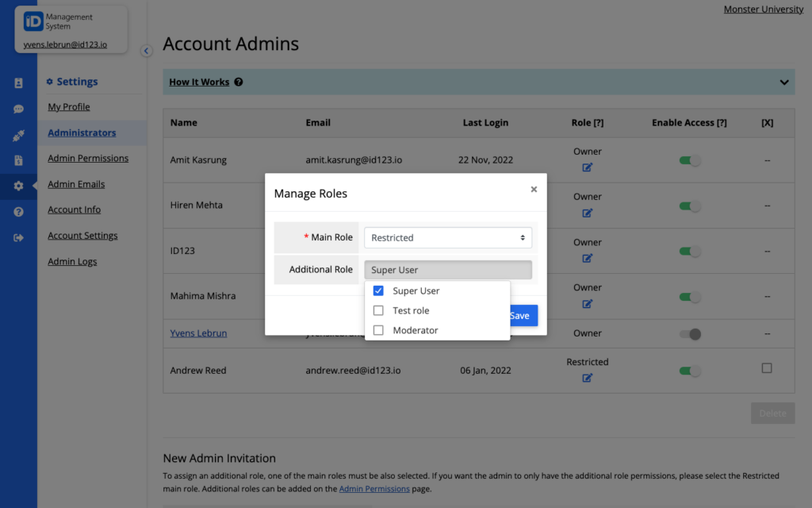This screenshot has width=812, height=508.
Task: Open the ID cards sidebar icon
Action: (x=18, y=83)
